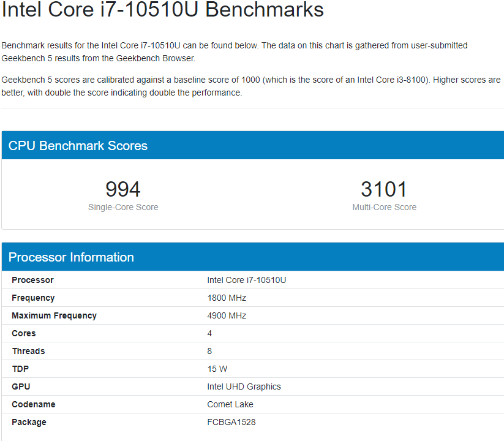This screenshot has height=441, width=504.
Task: Click the Maximum Frequency row label
Action: coord(54,315)
